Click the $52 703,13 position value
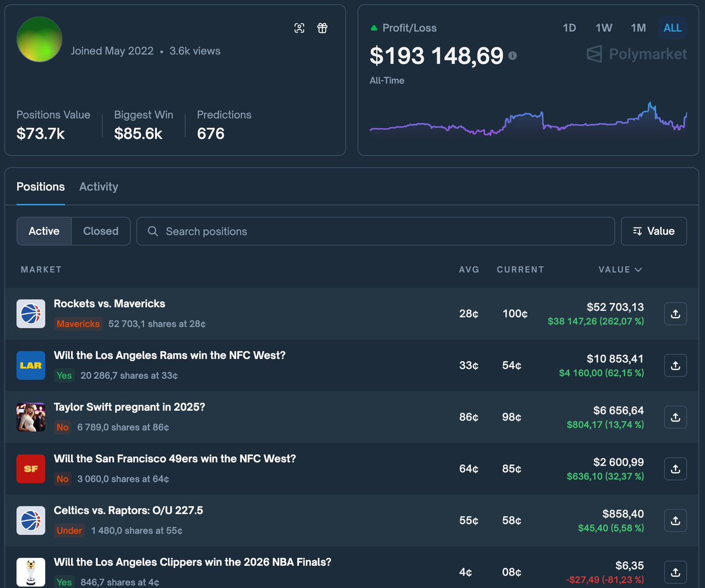Image resolution: width=705 pixels, height=588 pixels. (615, 307)
